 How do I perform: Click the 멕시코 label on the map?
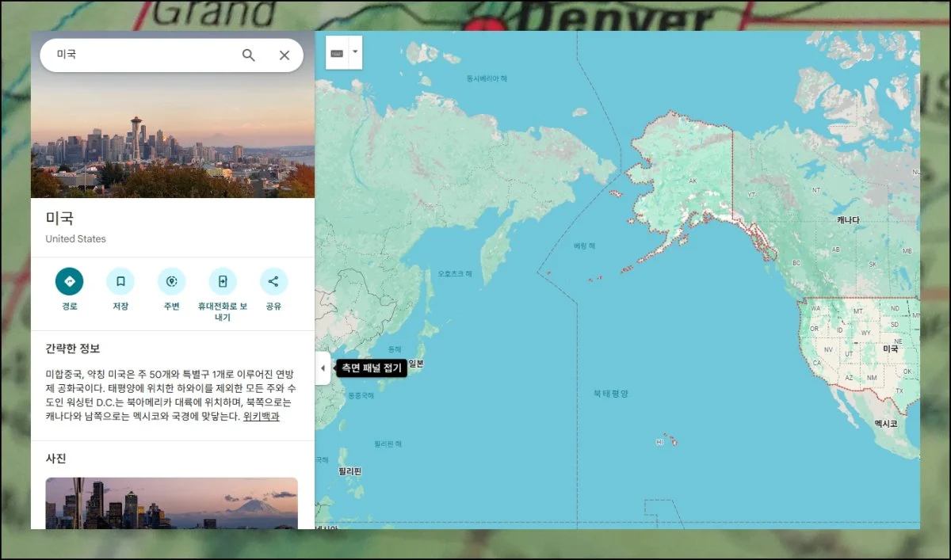click(x=887, y=422)
